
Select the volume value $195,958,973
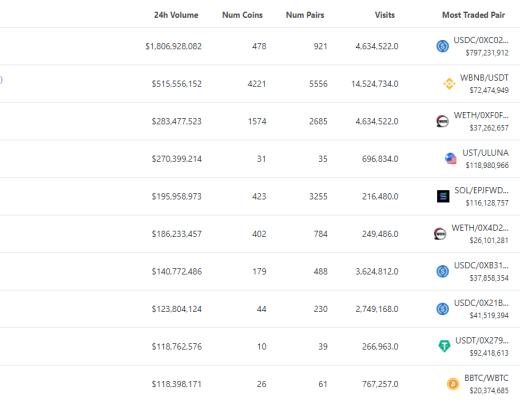click(177, 196)
